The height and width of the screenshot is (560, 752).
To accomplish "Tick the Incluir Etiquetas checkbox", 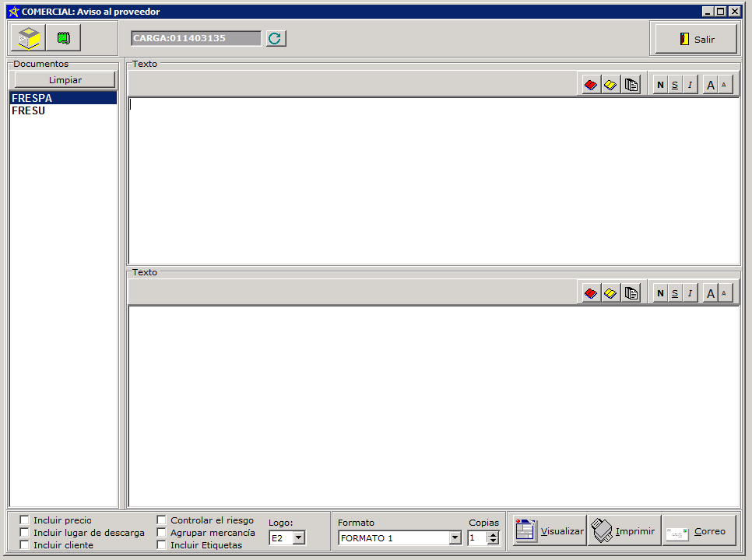I will 162,545.
